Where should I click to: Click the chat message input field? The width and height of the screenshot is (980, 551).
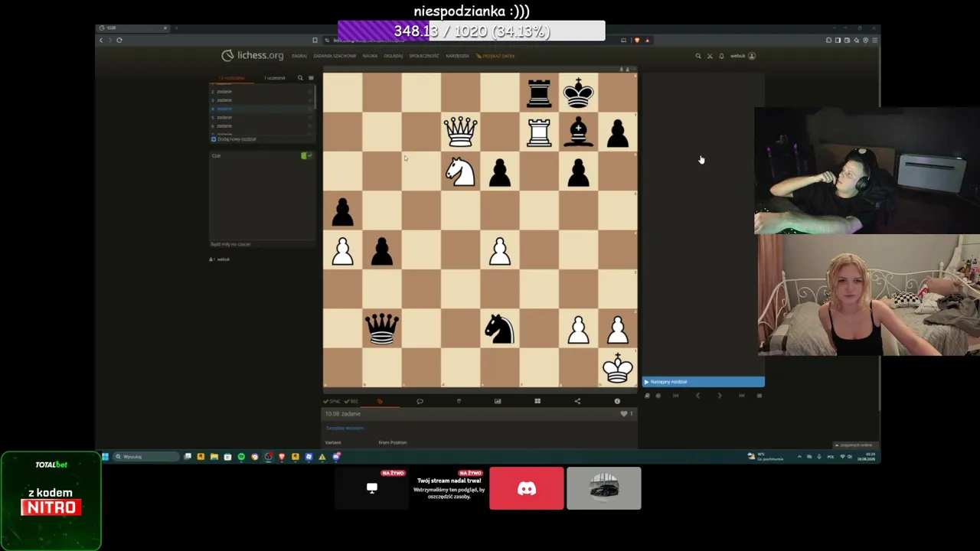(x=263, y=244)
